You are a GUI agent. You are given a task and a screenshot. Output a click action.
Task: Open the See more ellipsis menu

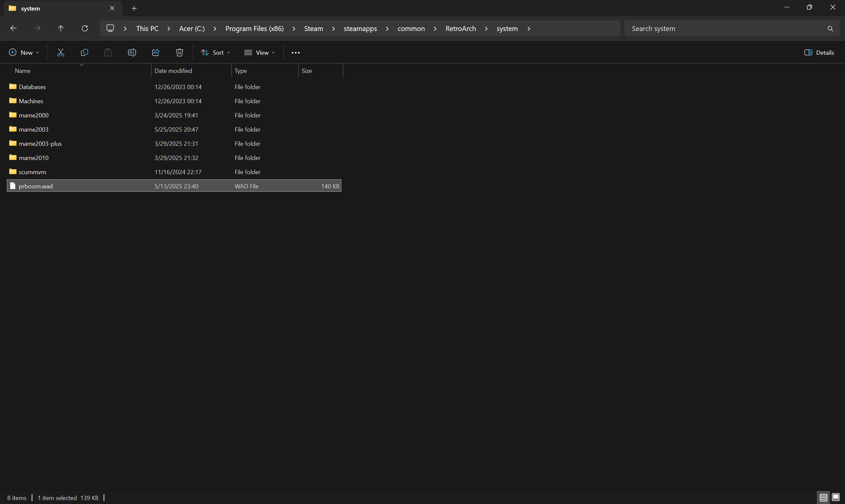click(296, 53)
